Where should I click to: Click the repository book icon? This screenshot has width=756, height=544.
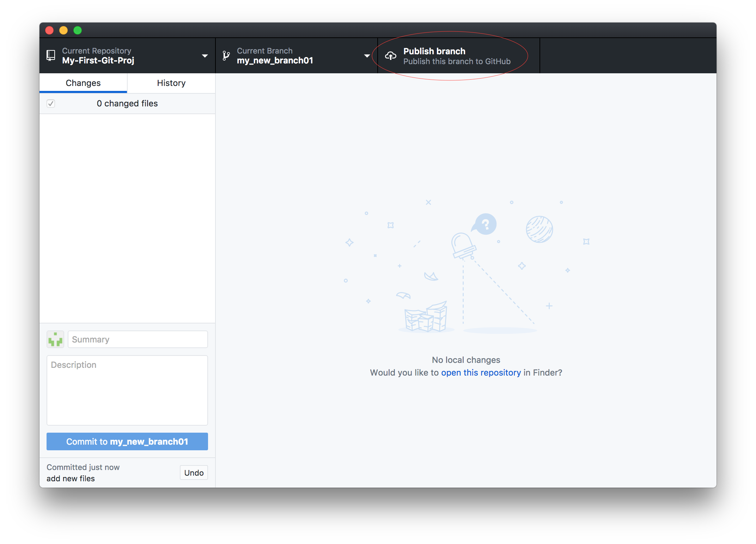[51, 56]
